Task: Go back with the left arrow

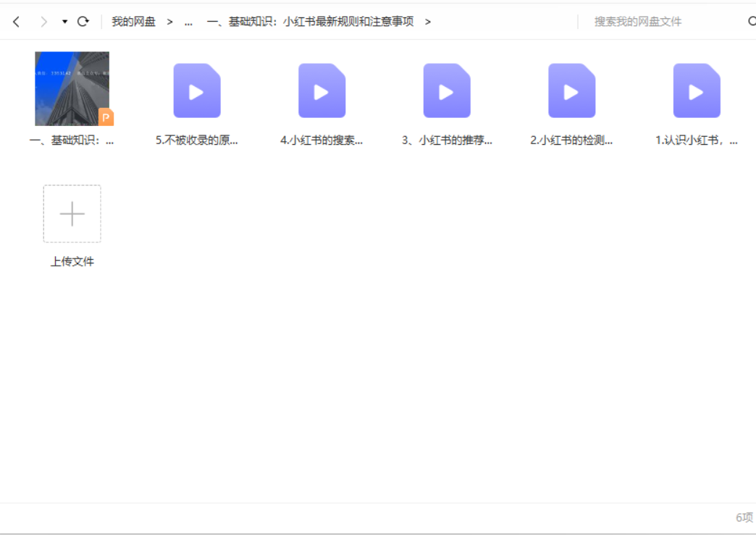Action: pos(17,22)
